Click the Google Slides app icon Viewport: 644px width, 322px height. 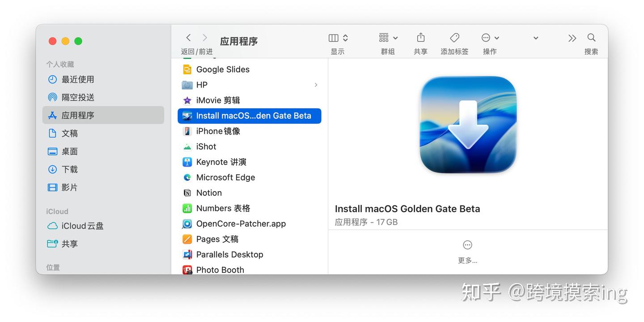coord(187,69)
